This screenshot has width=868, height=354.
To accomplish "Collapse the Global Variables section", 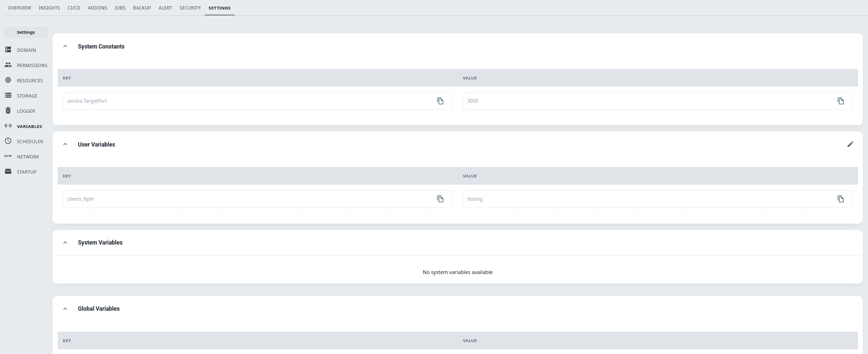I will coord(65,308).
